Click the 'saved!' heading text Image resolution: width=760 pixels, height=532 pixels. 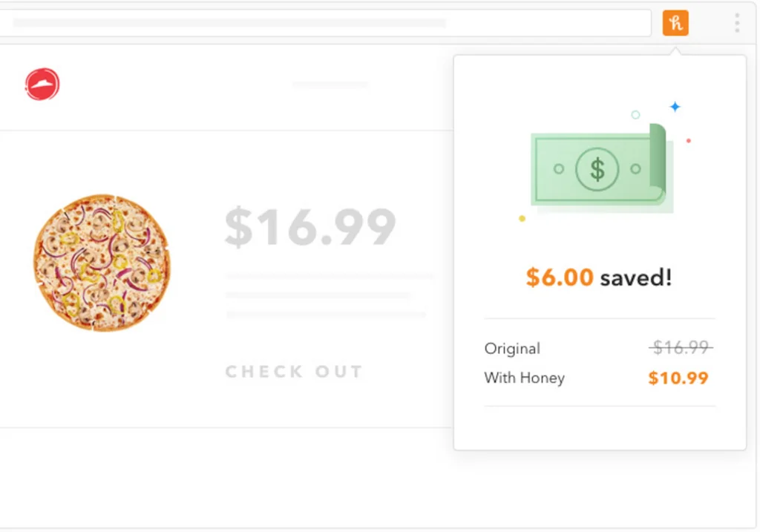click(636, 278)
